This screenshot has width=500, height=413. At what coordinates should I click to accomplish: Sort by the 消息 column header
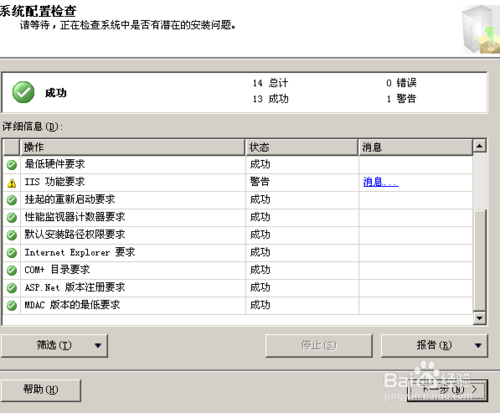coord(416,147)
